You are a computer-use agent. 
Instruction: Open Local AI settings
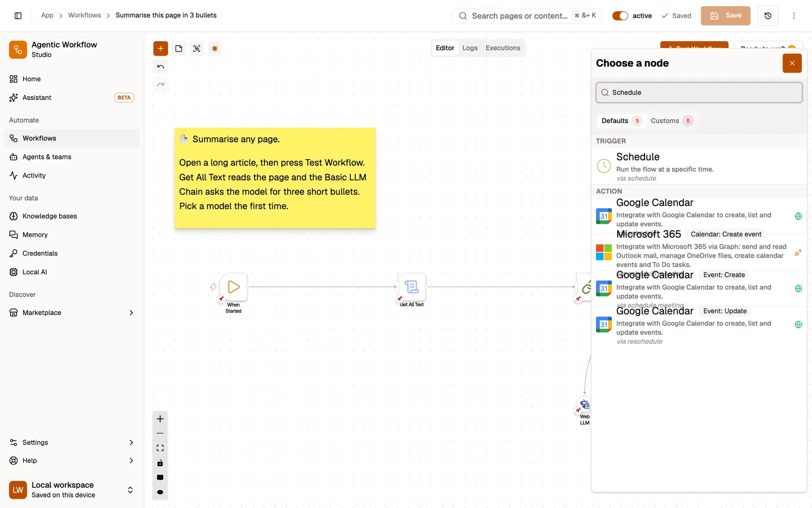click(72, 272)
